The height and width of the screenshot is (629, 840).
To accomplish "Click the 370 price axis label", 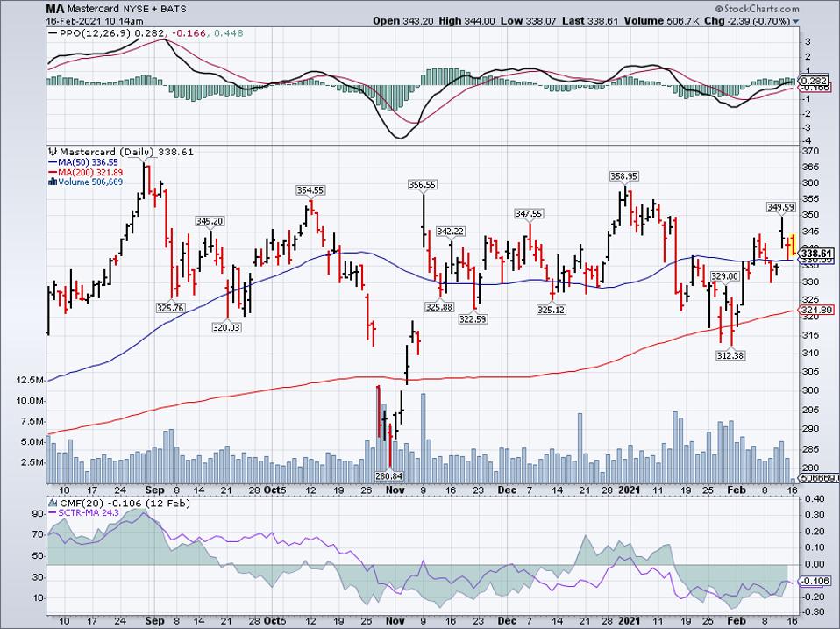I will coord(811,152).
